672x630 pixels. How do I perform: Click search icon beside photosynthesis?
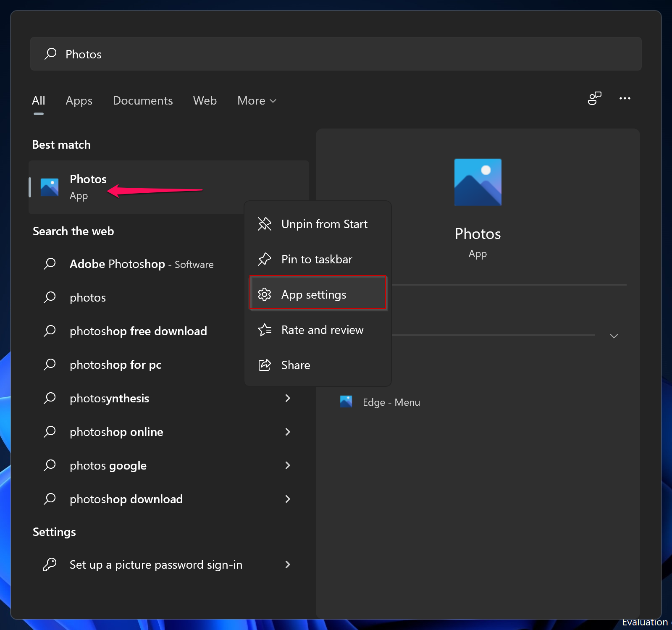point(50,398)
